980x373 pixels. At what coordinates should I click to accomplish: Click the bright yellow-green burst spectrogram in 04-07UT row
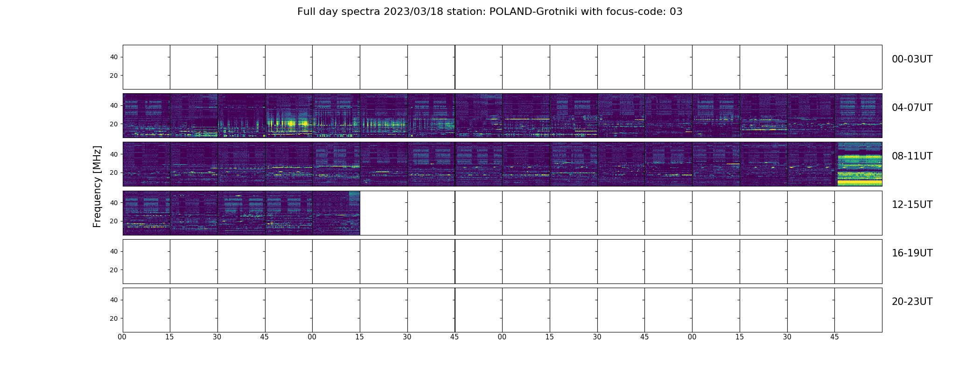coord(289,116)
